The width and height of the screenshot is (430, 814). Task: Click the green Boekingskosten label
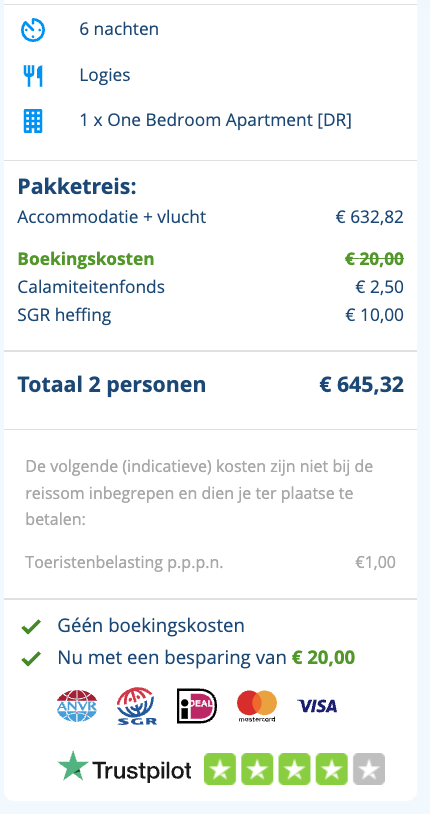[86, 259]
